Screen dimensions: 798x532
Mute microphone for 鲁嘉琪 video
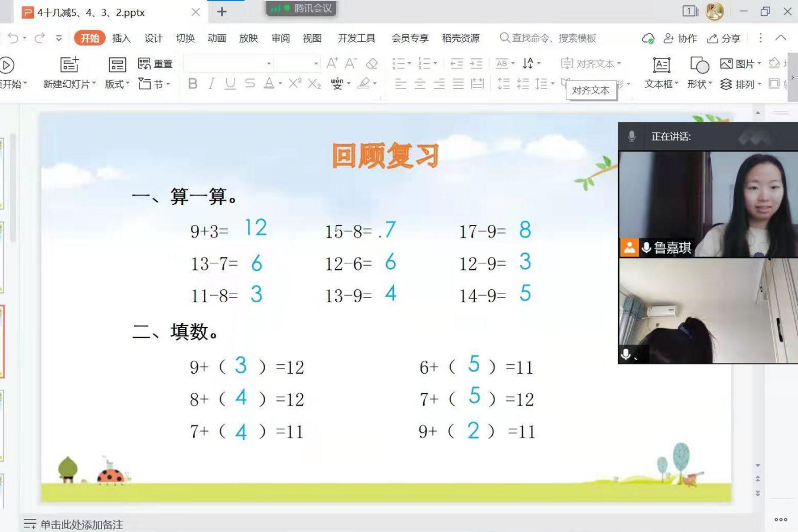click(646, 248)
